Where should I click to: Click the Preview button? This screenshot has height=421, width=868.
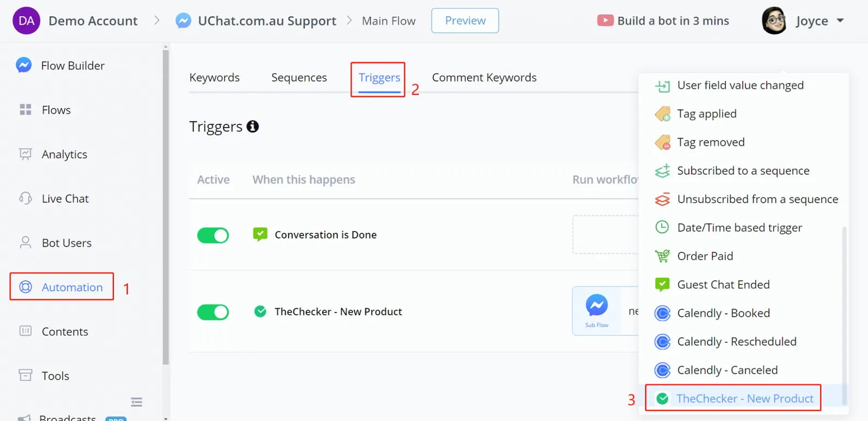pyautogui.click(x=465, y=21)
